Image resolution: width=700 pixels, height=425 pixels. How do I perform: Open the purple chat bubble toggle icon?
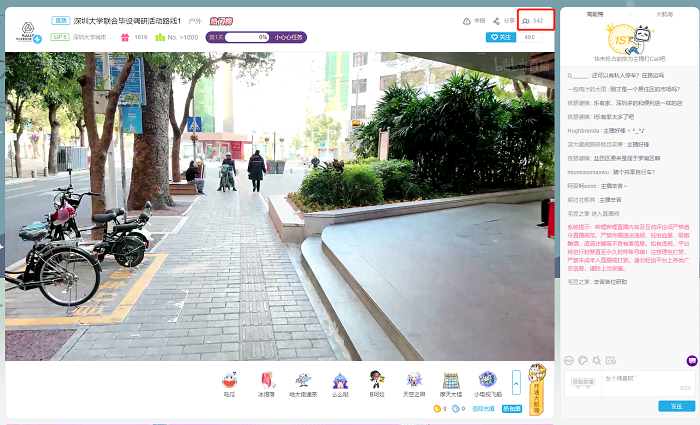click(x=691, y=360)
